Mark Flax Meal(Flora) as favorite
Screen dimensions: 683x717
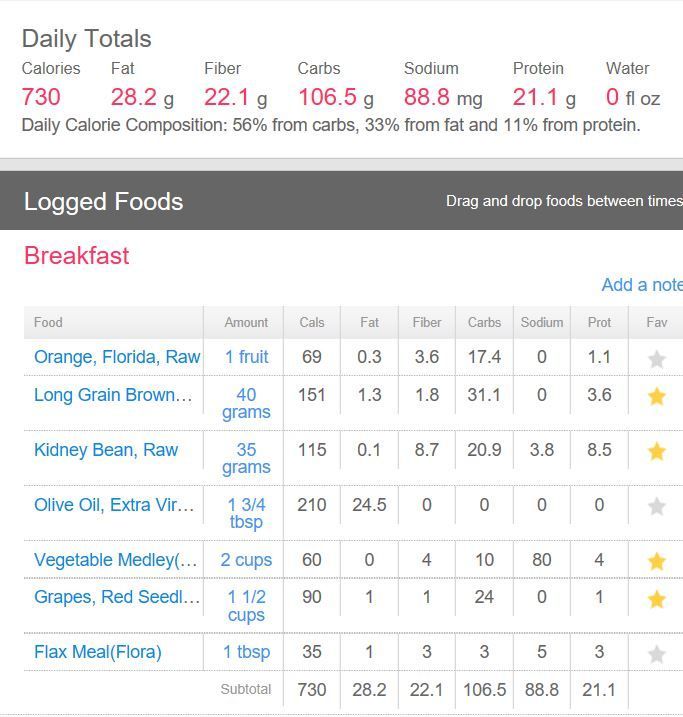tap(657, 654)
